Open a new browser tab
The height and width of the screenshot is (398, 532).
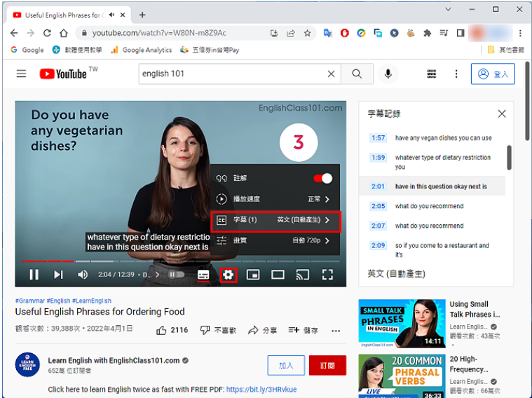pyautogui.click(x=142, y=15)
